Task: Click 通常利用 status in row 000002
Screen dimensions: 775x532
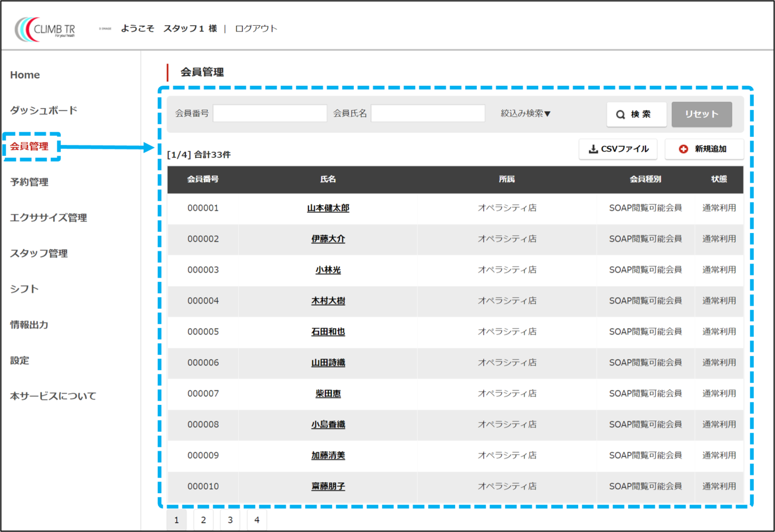Action: pyautogui.click(x=719, y=239)
